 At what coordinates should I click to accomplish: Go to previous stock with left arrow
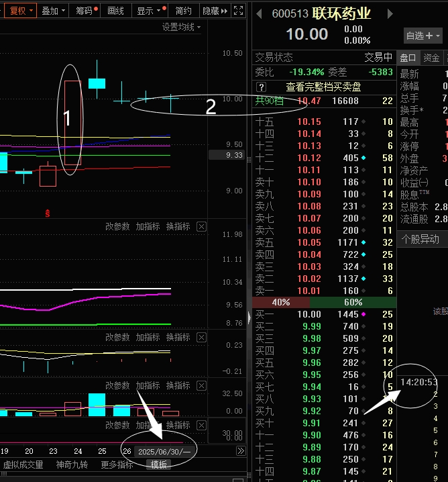click(259, 14)
